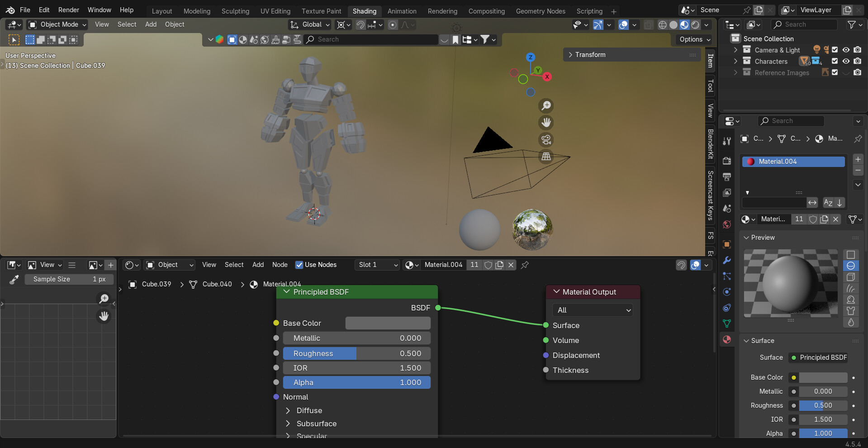Open the Object Data mesh tab
The width and height of the screenshot is (868, 448).
click(x=727, y=324)
